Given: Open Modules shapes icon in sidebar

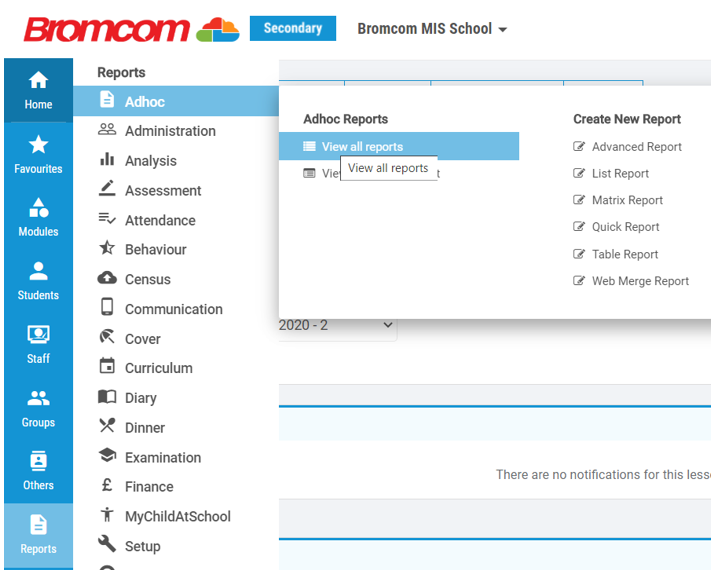Looking at the screenshot, I should [38, 208].
